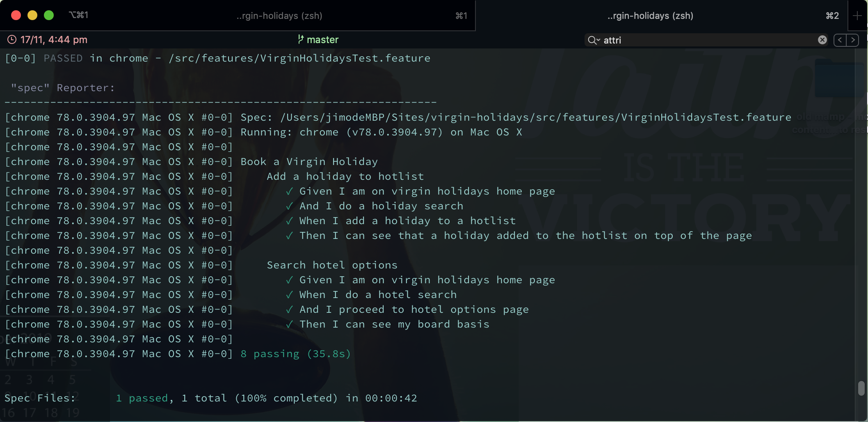Open a new terminal tab with plus button

857,16
